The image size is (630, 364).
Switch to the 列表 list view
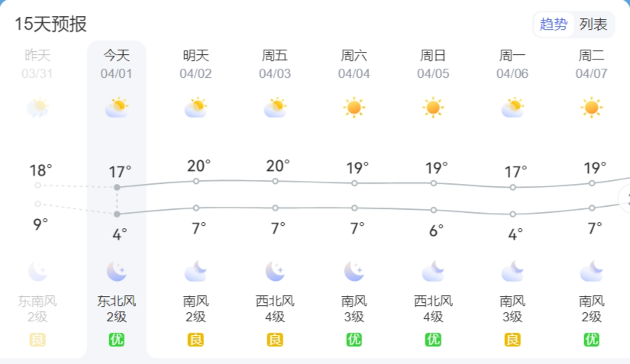(593, 24)
